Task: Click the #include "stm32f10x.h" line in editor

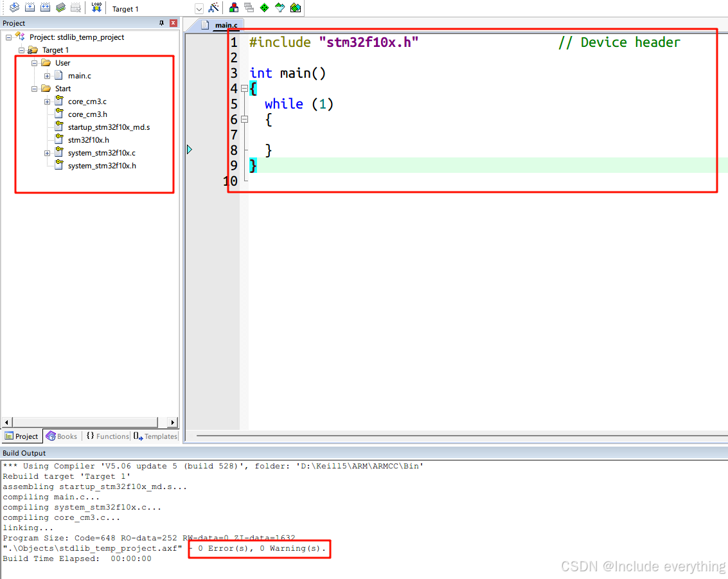Action: [x=334, y=42]
